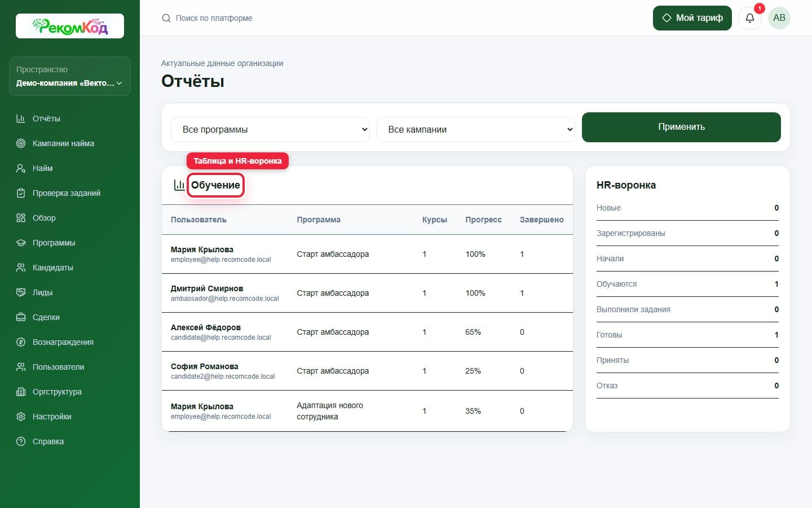Image resolution: width=812 pixels, height=508 pixels.
Task: Click ambassador@help.recomcode.local email
Action: 225,299
